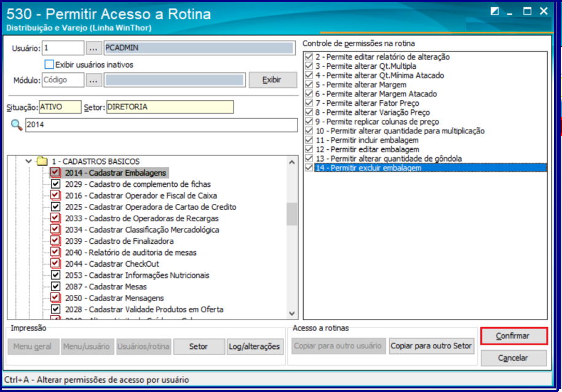
Task: Uncheck permission 14 excluir embalagem
Action: point(309,168)
